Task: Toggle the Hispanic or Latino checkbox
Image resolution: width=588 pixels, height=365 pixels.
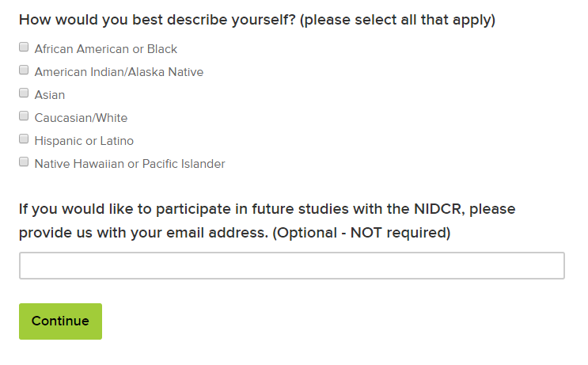Action: click(24, 139)
